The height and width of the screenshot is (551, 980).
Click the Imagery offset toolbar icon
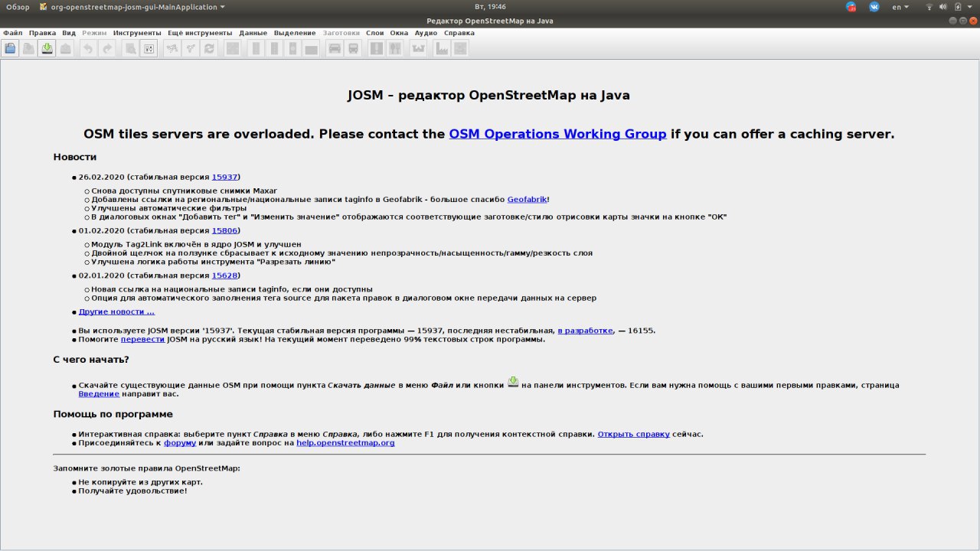click(x=233, y=49)
